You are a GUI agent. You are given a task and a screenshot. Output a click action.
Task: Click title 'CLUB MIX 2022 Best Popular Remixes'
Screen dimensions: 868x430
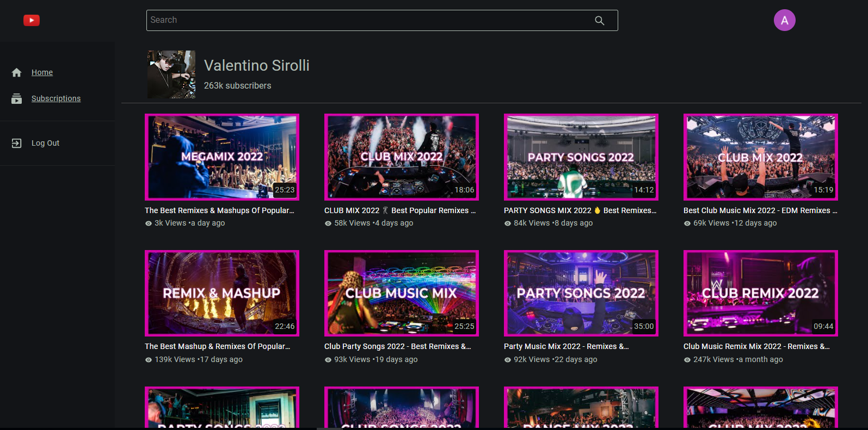tap(400, 210)
